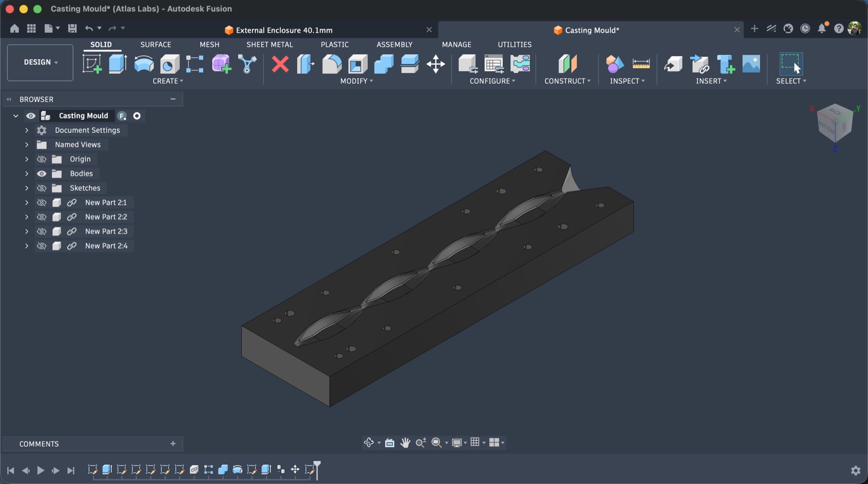Open the DESIGN workspace dropdown
This screenshot has width=868, height=484.
[x=40, y=63]
